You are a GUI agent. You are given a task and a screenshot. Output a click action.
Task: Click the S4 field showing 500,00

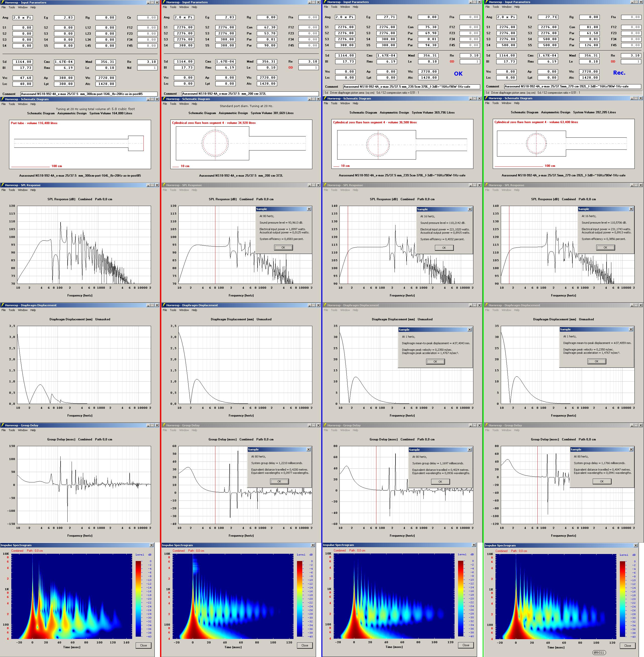tap(506, 45)
